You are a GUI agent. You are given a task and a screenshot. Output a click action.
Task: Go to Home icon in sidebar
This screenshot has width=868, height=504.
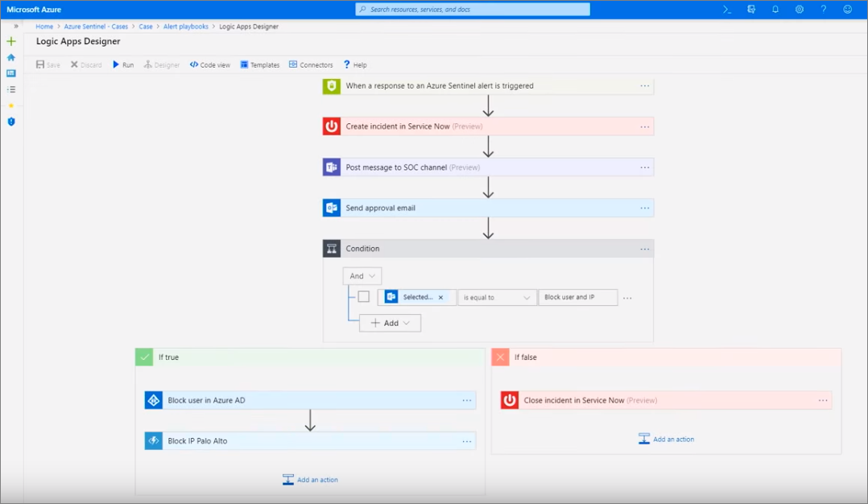coord(11,57)
